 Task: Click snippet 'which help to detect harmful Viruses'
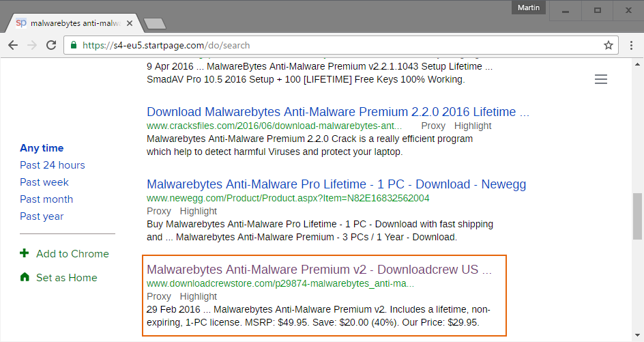(274, 152)
